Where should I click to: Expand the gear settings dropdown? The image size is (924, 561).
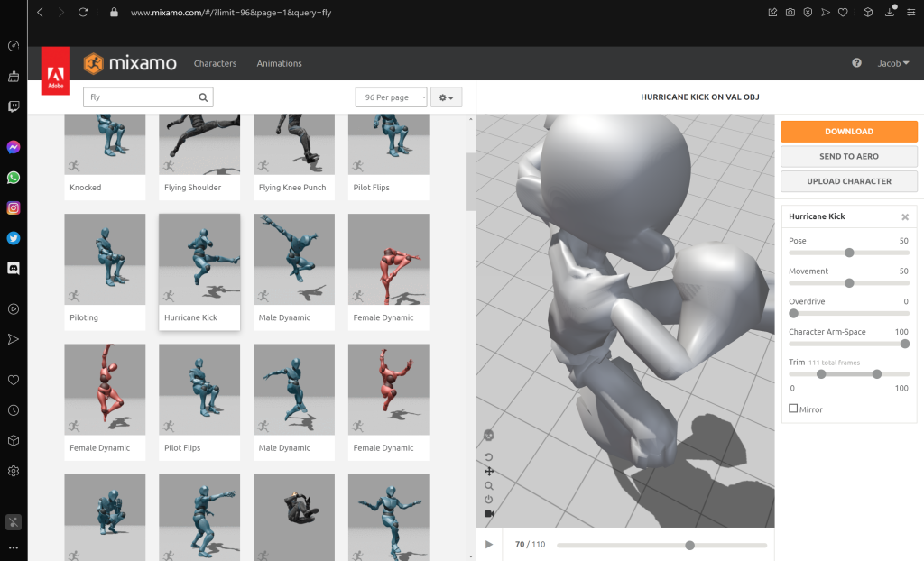[x=446, y=97]
